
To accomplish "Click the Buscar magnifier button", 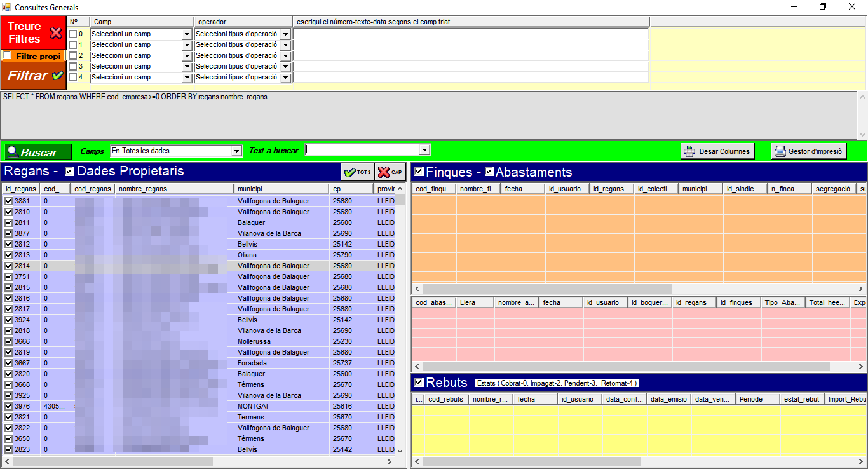I will point(38,152).
